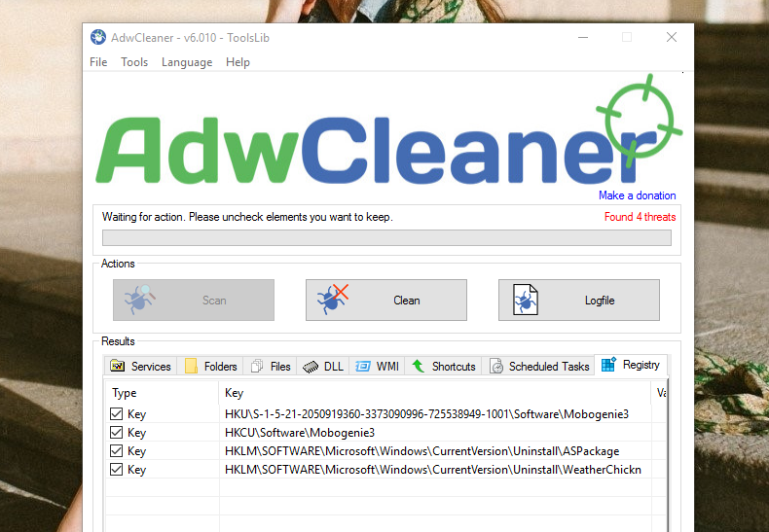Click the Folders tab folder icon

pyautogui.click(x=191, y=366)
